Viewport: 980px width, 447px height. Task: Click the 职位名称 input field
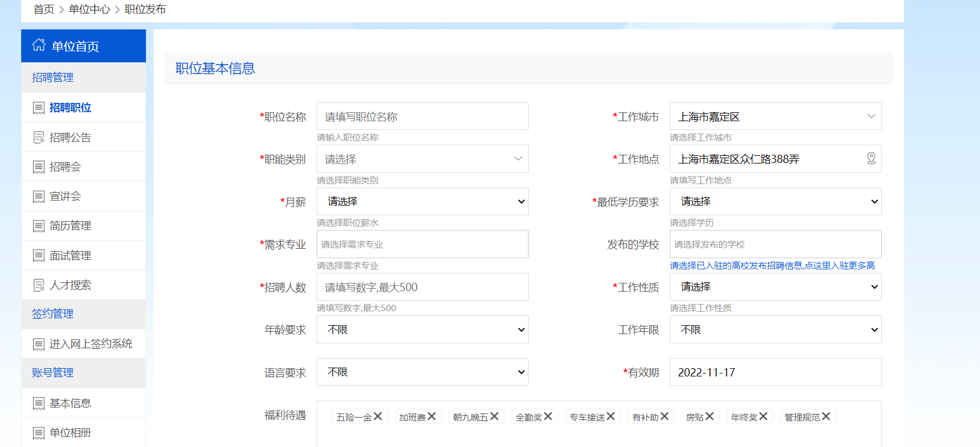pos(422,116)
